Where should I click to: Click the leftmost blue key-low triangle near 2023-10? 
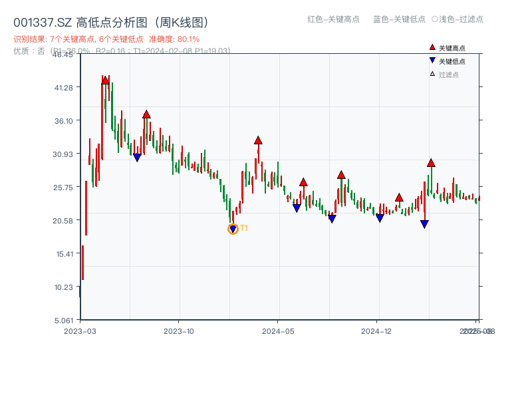pos(137,157)
